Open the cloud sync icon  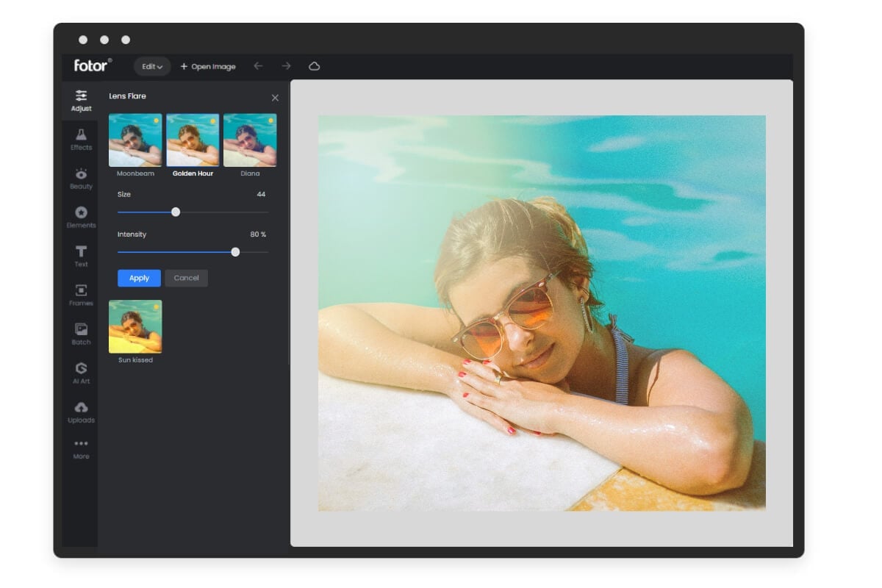pyautogui.click(x=315, y=66)
